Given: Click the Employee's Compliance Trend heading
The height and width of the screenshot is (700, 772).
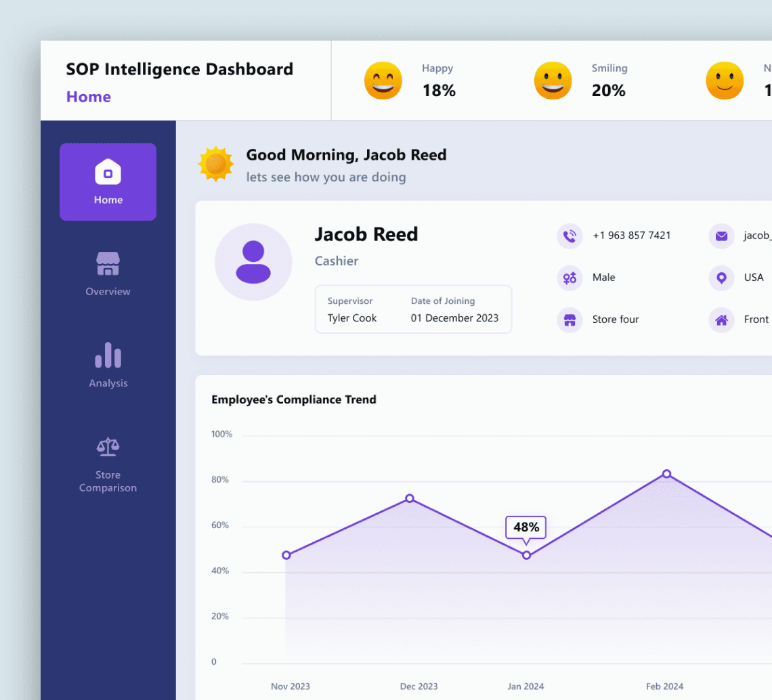Looking at the screenshot, I should pyautogui.click(x=294, y=399).
